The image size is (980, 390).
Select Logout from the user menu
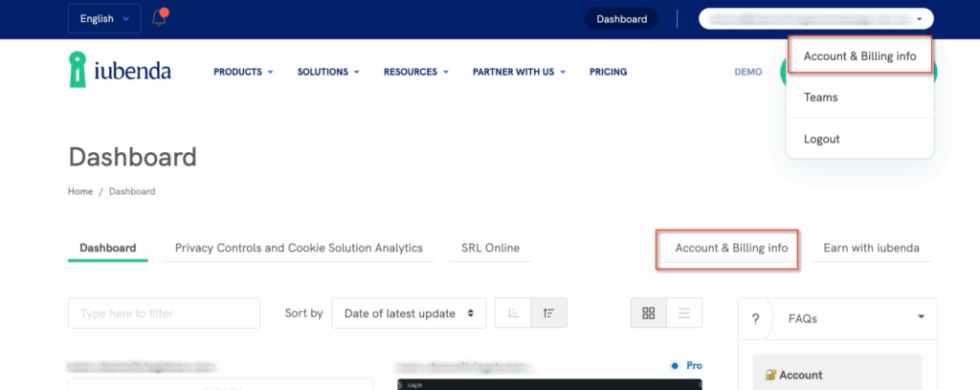click(x=821, y=139)
